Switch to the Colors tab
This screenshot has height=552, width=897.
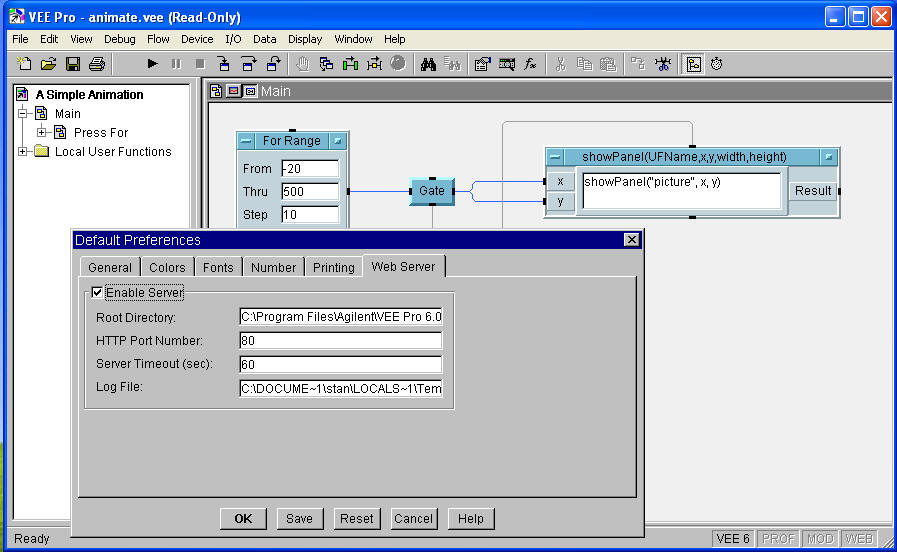pyautogui.click(x=167, y=267)
